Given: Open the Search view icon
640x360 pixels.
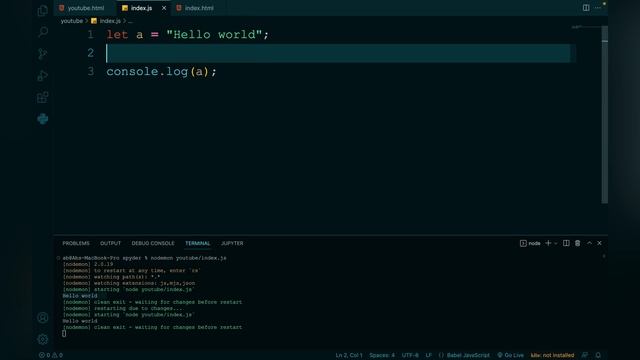Looking at the screenshot, I should point(42,32).
